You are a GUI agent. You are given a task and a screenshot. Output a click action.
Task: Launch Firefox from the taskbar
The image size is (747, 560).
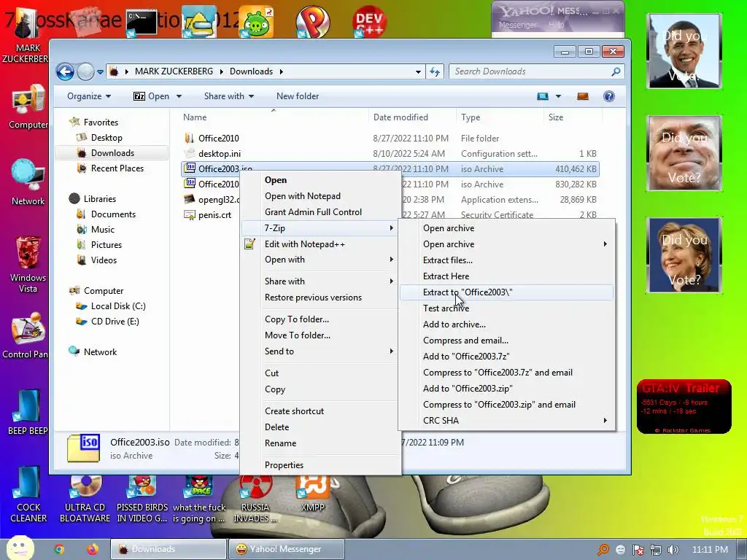tap(93, 549)
